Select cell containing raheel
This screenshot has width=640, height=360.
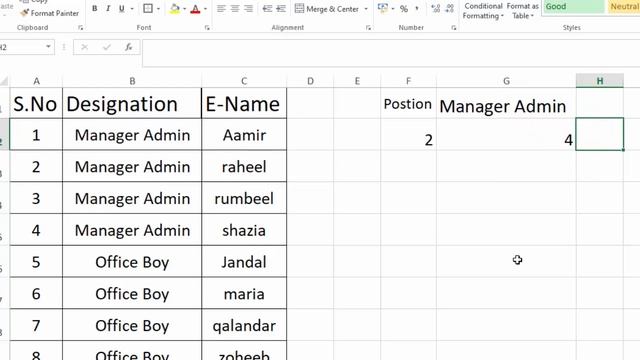click(x=244, y=167)
